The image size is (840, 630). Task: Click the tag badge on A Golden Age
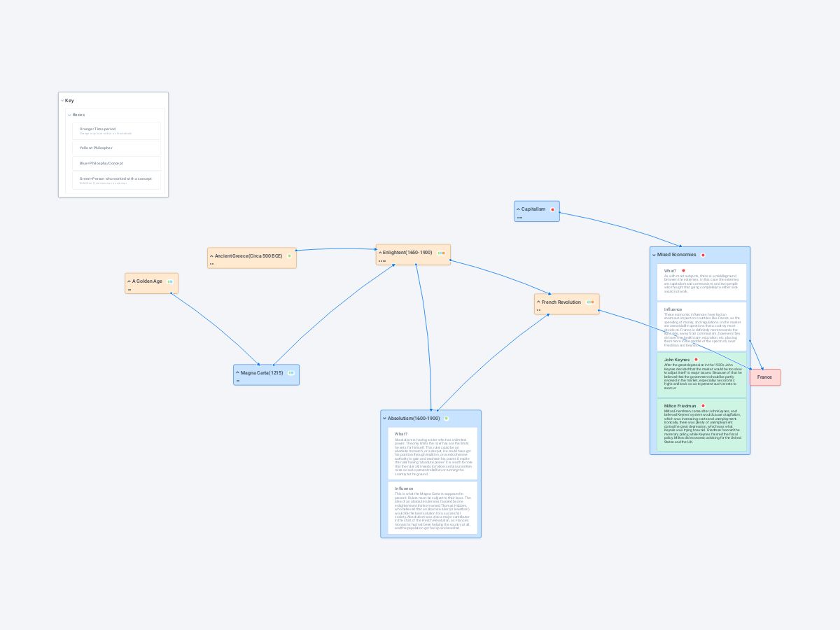click(170, 281)
